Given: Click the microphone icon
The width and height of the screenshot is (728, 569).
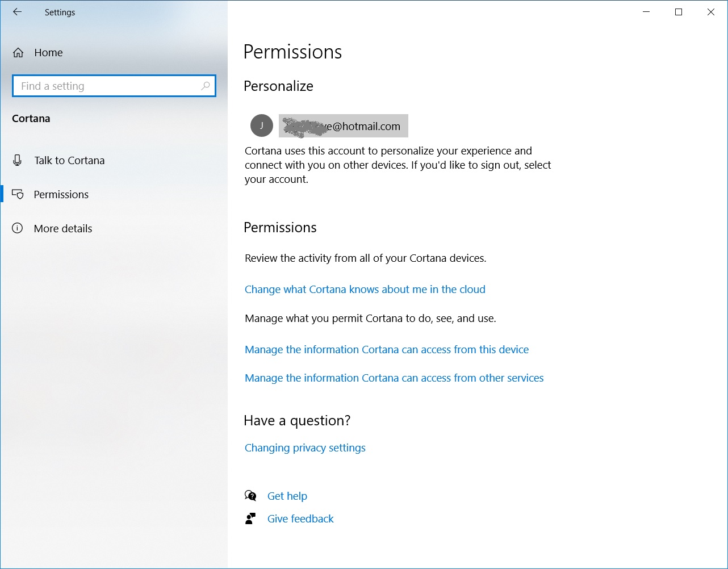Looking at the screenshot, I should tap(18, 161).
